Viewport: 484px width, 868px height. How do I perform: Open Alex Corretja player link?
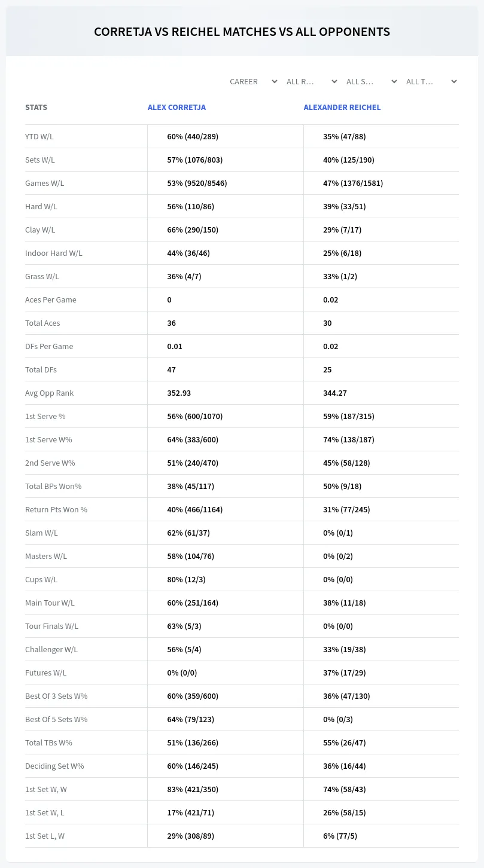[176, 108]
